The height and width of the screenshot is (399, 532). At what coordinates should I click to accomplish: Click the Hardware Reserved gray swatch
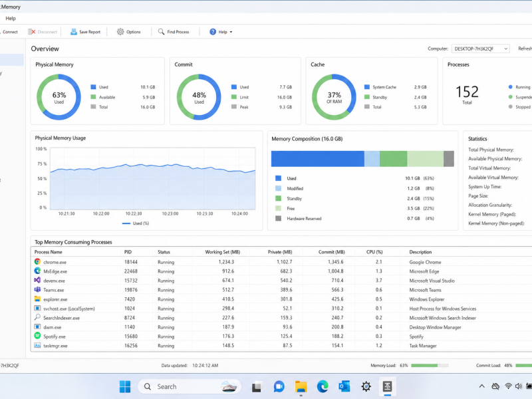pyautogui.click(x=278, y=218)
